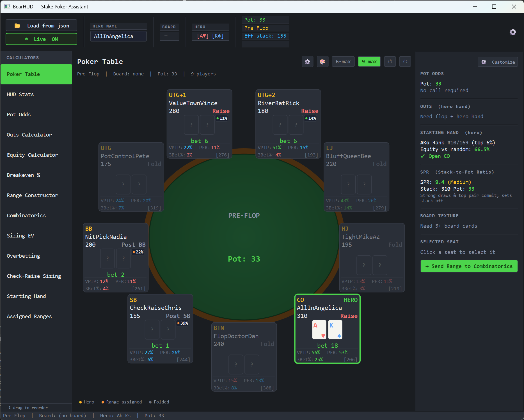Click 'Hero: Ah Ks' in status bar

pyautogui.click(x=115, y=416)
